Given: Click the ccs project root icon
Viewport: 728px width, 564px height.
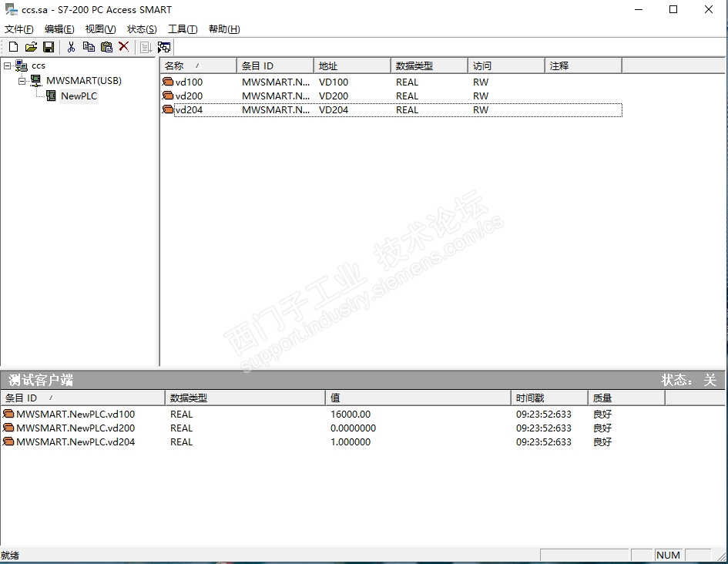Looking at the screenshot, I should click(x=22, y=66).
